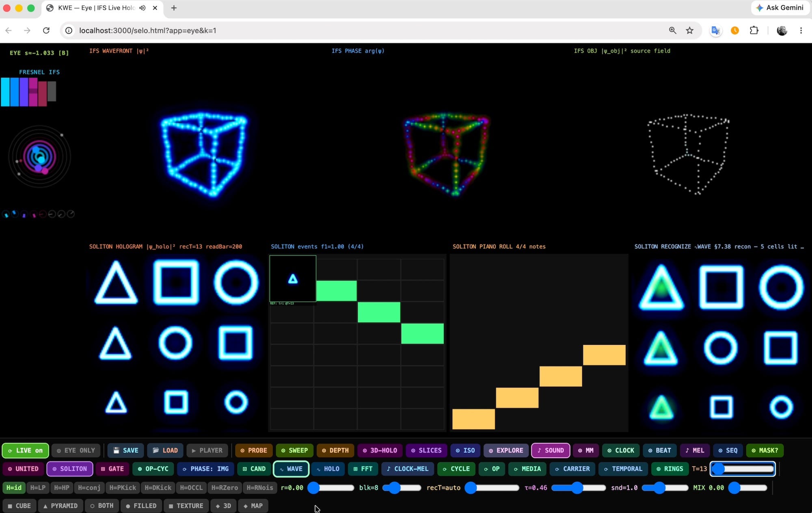Image resolution: width=812 pixels, height=513 pixels.
Task: Select the H=HP filter
Action: 62,487
